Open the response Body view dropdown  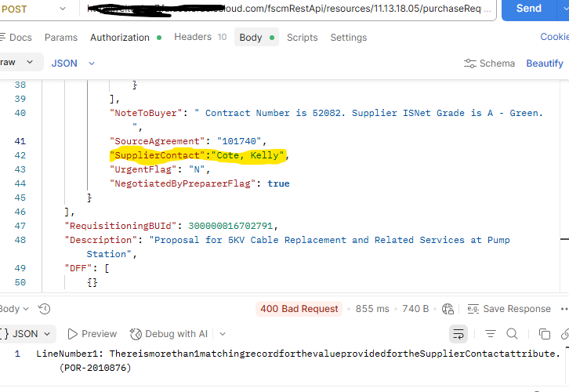click(x=14, y=309)
